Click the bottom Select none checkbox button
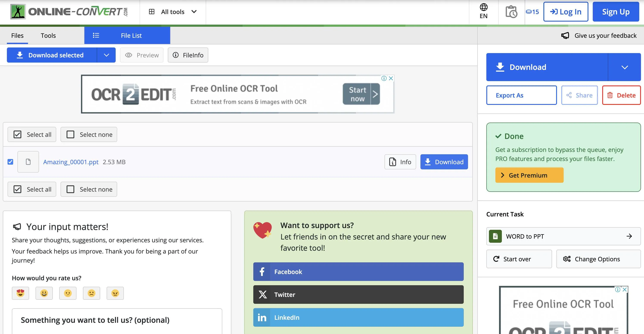 89,189
